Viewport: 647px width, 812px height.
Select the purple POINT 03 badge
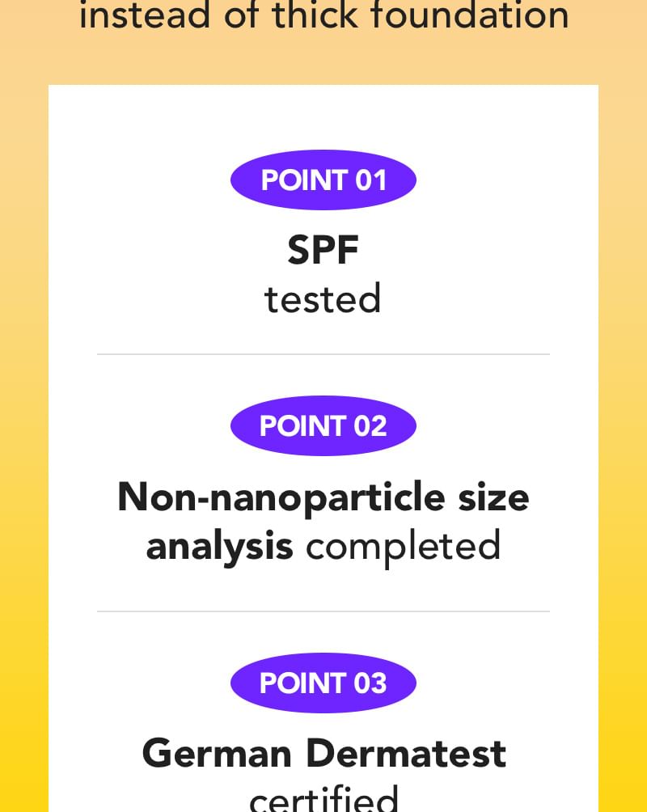coord(323,683)
